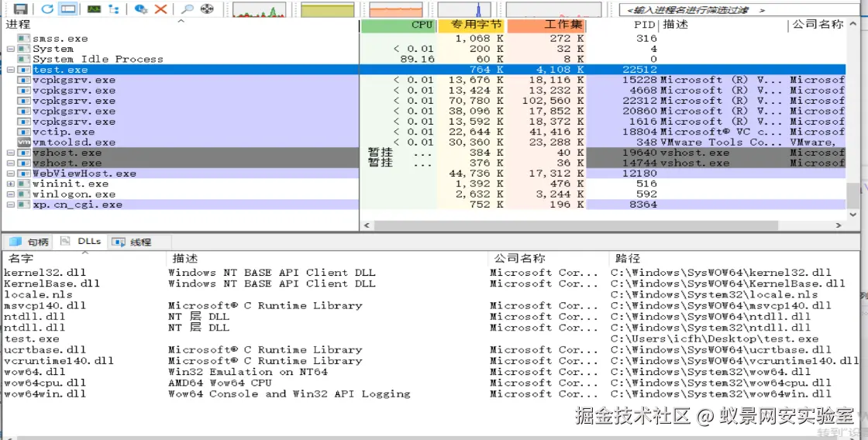Open process properties gear icon
The height and width of the screenshot is (440, 868).
point(140,9)
